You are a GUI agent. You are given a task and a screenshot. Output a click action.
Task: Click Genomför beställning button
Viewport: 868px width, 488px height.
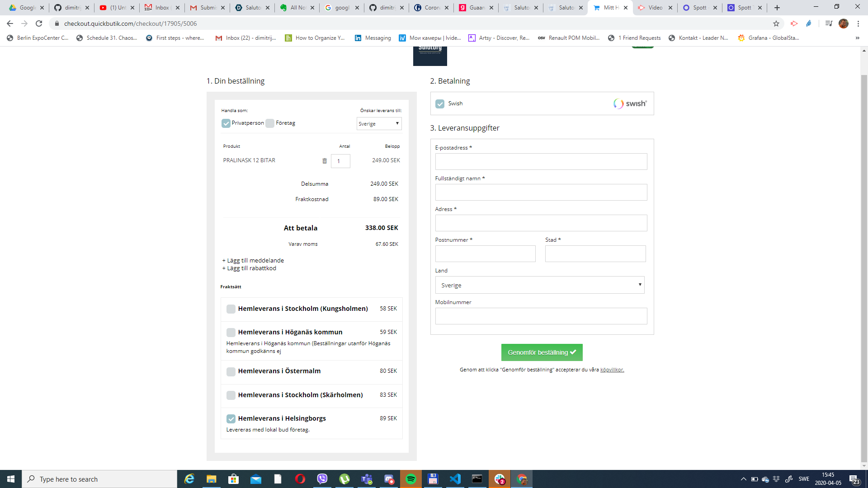click(542, 352)
